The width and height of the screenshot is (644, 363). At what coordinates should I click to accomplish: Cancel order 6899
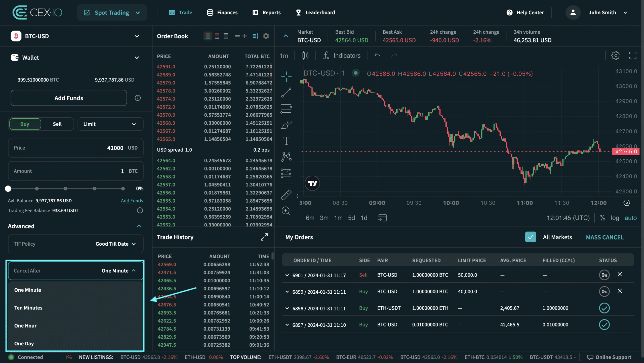tap(620, 291)
